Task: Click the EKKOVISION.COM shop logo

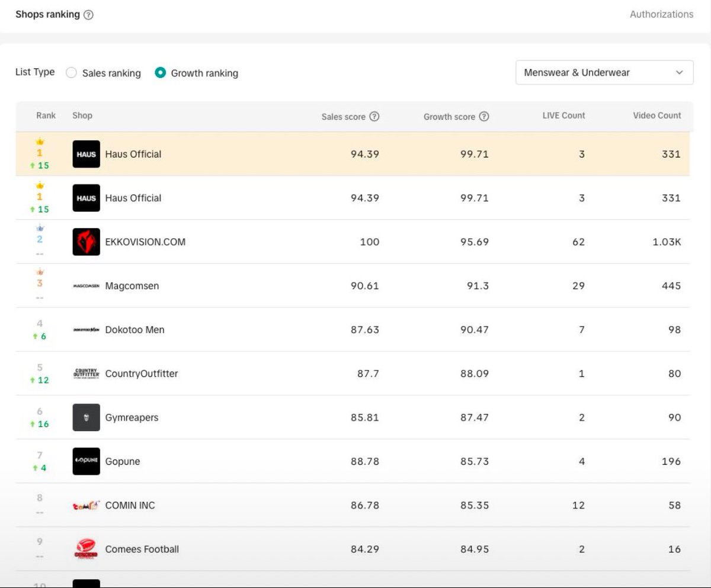Action: (x=87, y=242)
